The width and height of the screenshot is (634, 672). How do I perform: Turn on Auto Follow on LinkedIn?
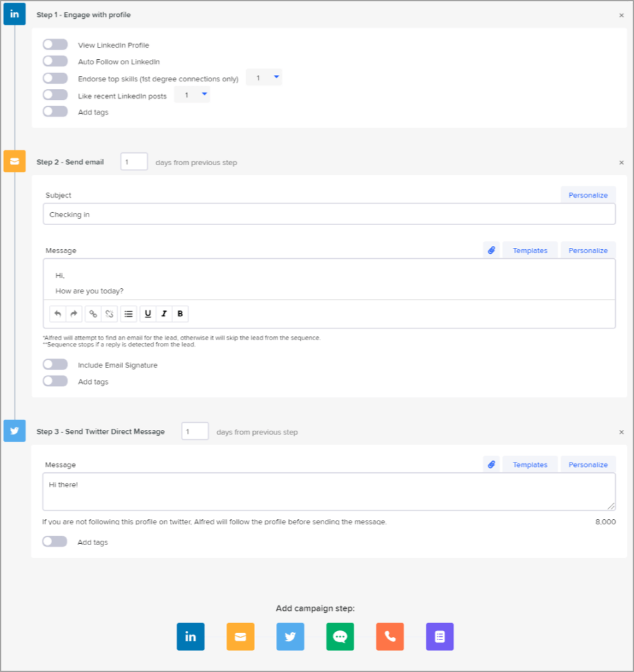click(x=55, y=61)
